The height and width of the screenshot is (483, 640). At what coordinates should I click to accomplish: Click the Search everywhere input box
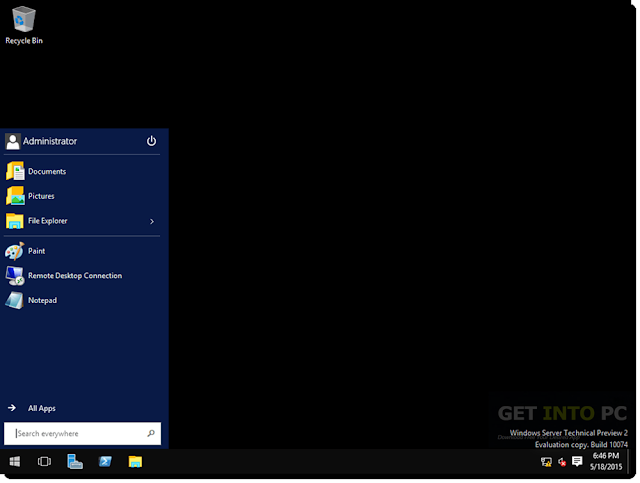click(82, 433)
